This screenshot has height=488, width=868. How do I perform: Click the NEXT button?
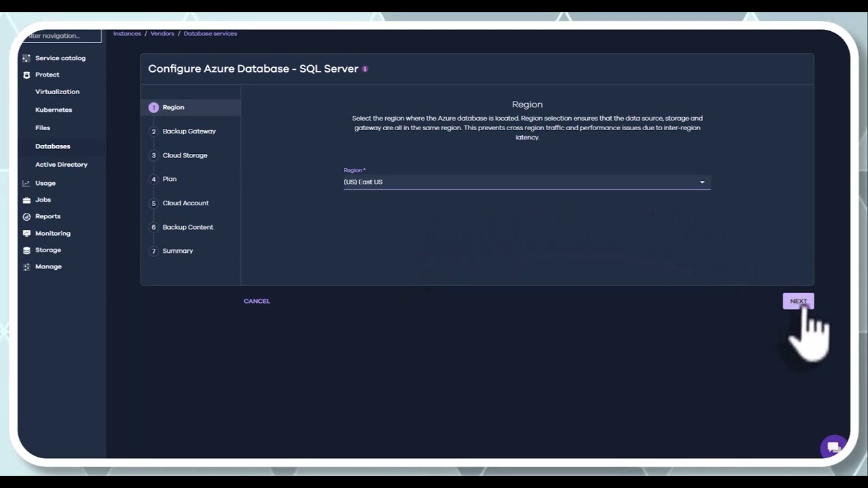point(798,302)
